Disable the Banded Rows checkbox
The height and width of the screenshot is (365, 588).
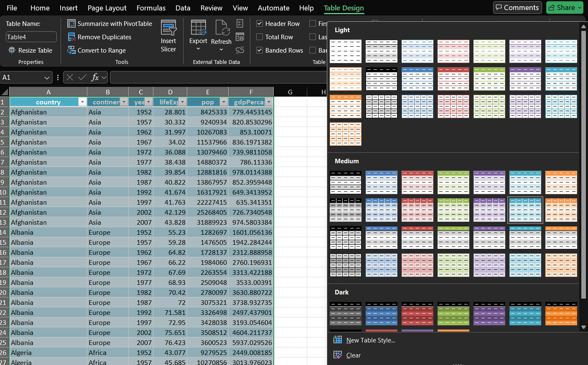(x=260, y=51)
